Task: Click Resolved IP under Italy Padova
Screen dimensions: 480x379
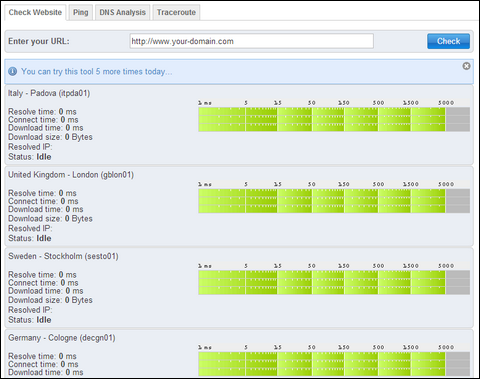Action: 30,147
